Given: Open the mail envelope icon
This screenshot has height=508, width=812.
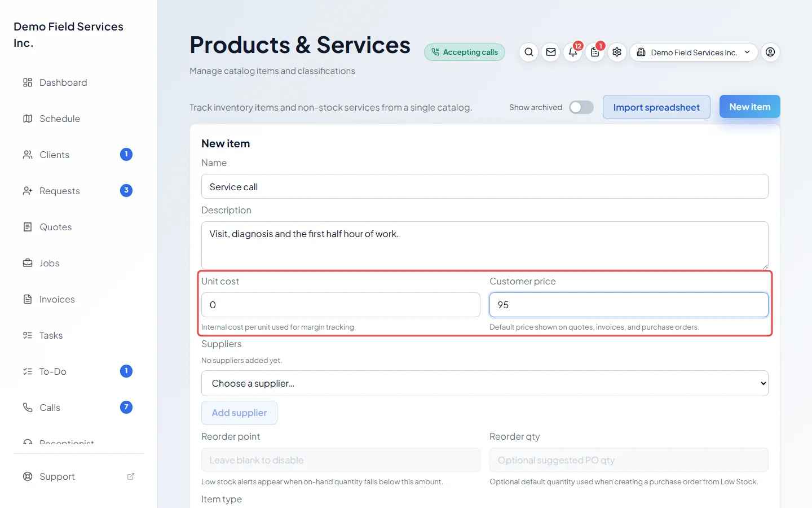Looking at the screenshot, I should pyautogui.click(x=551, y=52).
